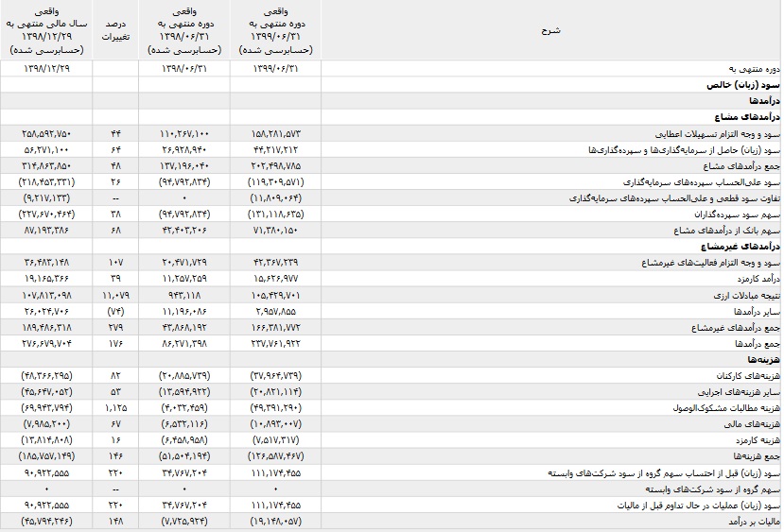784x532 pixels.
Task: Select row label 'دوره منتهی به'
Action: pyautogui.click(x=754, y=69)
